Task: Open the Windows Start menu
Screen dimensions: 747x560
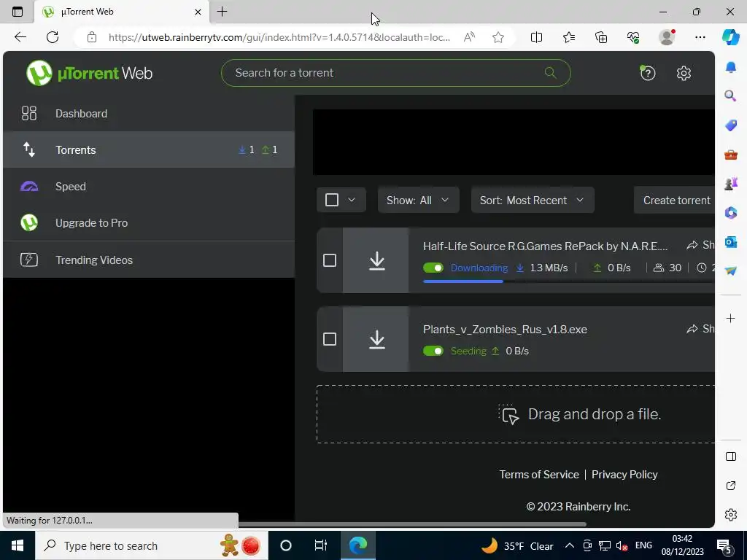Action: (x=18, y=545)
